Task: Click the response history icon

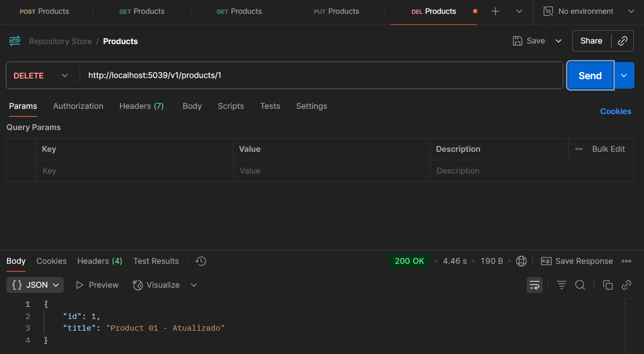Action: click(x=201, y=261)
